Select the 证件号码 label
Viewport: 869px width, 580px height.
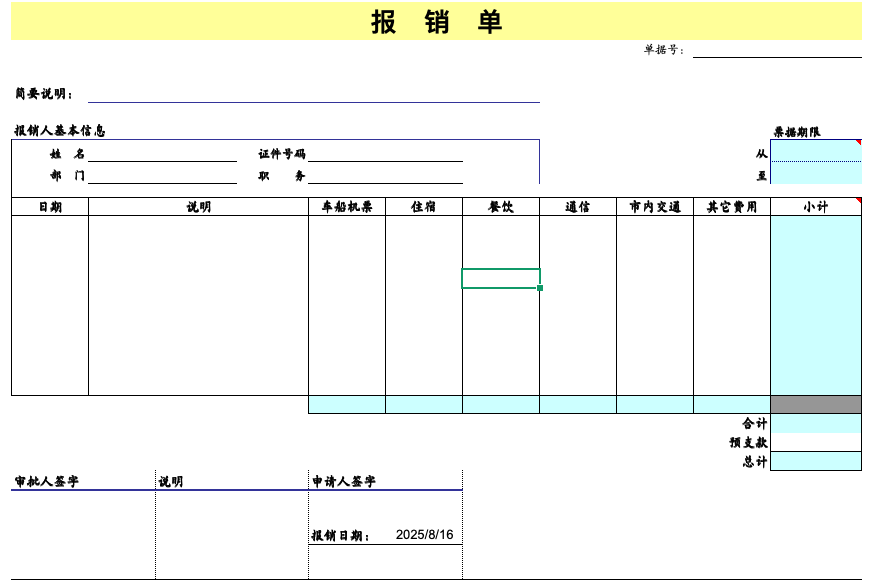coord(282,154)
